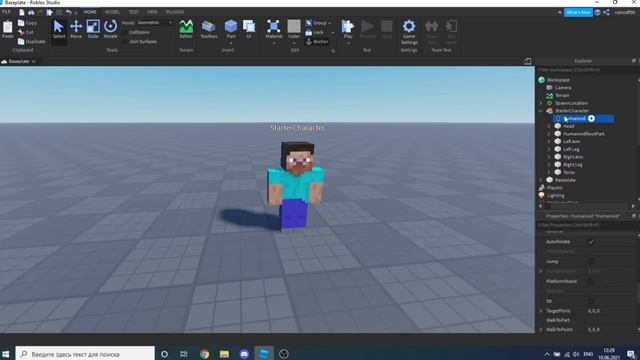
Task: Open the Color dropdown arrow
Action: (x=294, y=43)
